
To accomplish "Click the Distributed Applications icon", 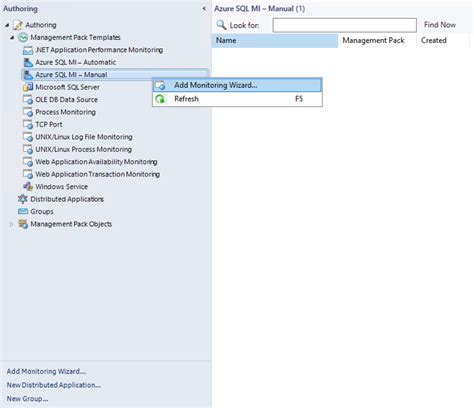I will (x=23, y=199).
